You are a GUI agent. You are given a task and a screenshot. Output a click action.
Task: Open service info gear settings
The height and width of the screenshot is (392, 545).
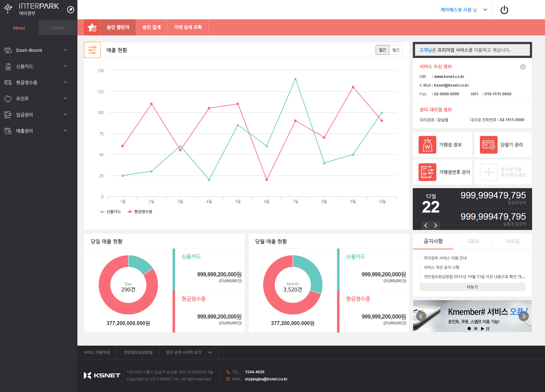point(523,67)
